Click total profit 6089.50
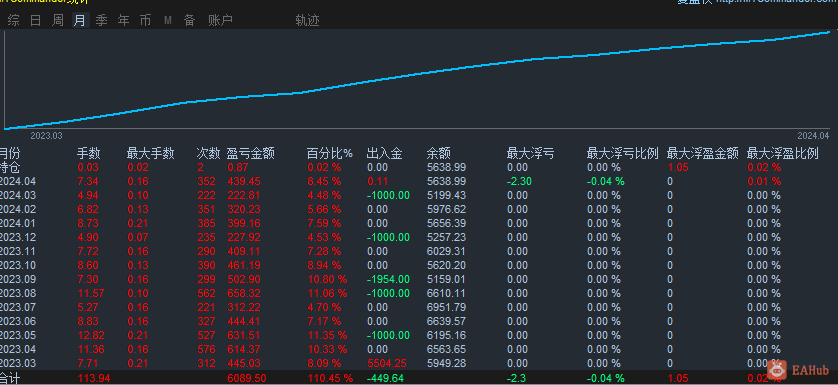Image resolution: width=838 pixels, height=385 pixels. point(247,379)
